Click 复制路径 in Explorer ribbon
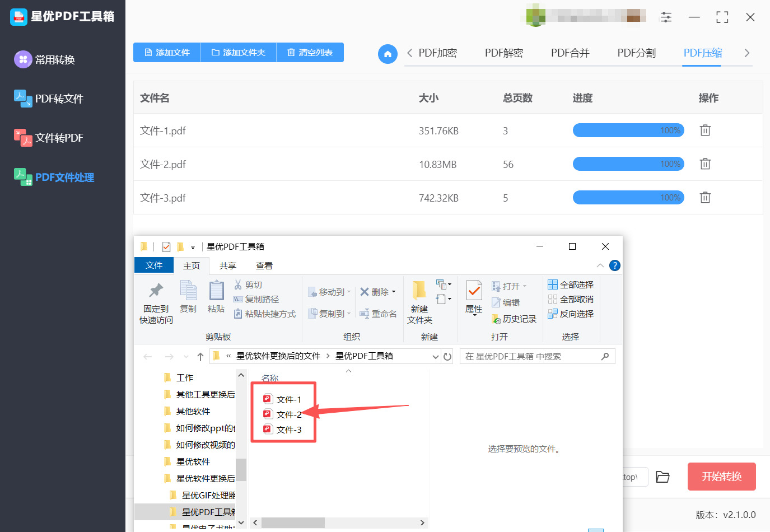The height and width of the screenshot is (532, 770). (256, 300)
